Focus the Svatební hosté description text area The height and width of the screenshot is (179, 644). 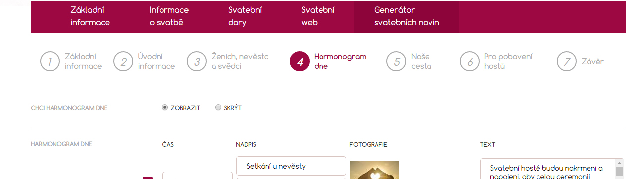tap(547, 169)
